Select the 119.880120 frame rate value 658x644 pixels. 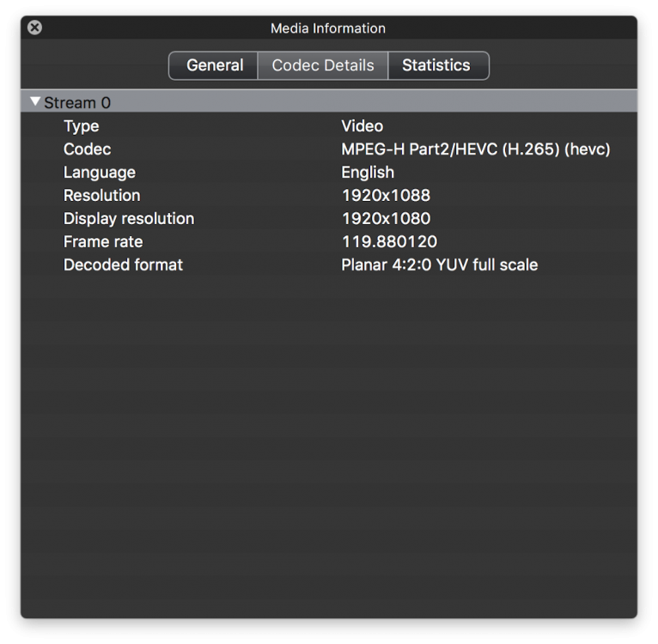click(x=389, y=242)
